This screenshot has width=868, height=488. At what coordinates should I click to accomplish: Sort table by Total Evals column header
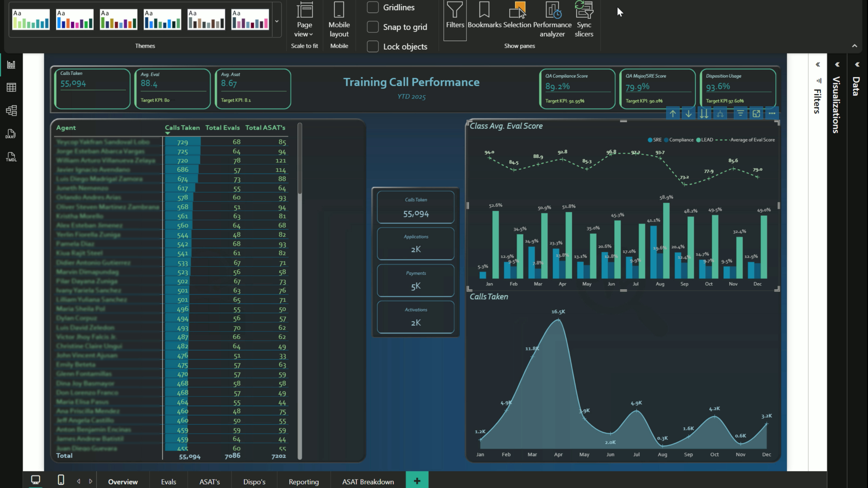[222, 128]
